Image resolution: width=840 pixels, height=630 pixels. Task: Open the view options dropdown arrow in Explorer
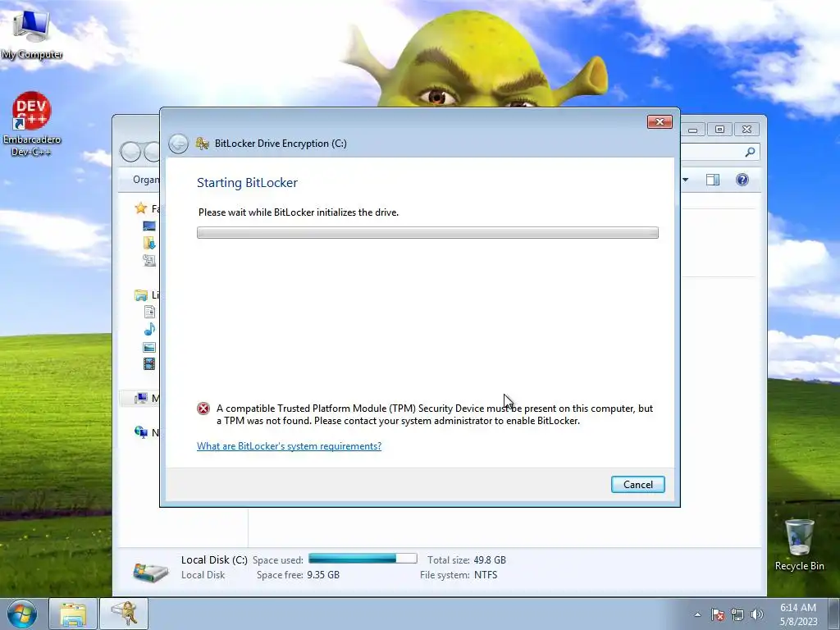coord(685,180)
